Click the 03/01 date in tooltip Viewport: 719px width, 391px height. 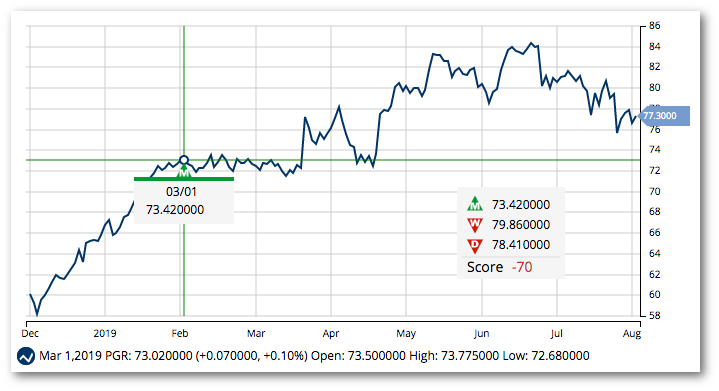pyautogui.click(x=181, y=192)
